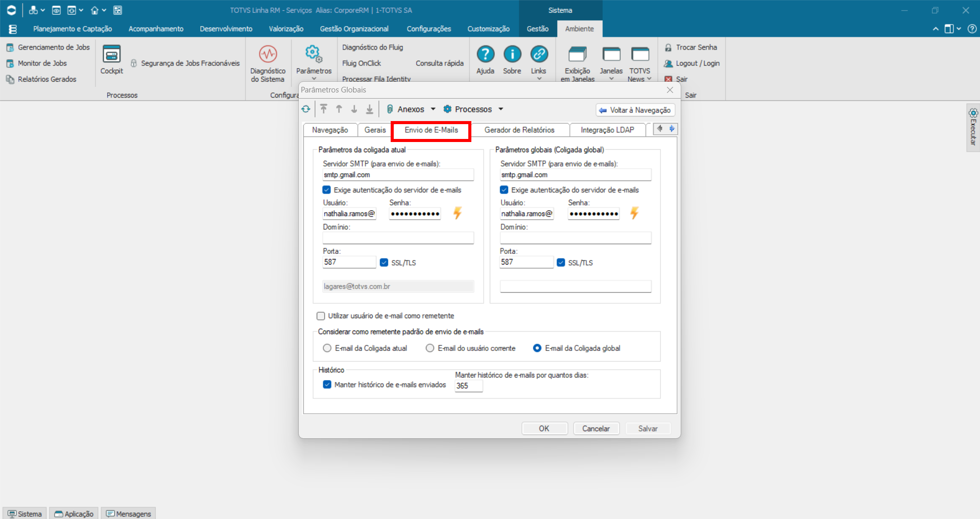980x519 pixels.
Task: Open the Ajuda help icon
Action: point(485,54)
